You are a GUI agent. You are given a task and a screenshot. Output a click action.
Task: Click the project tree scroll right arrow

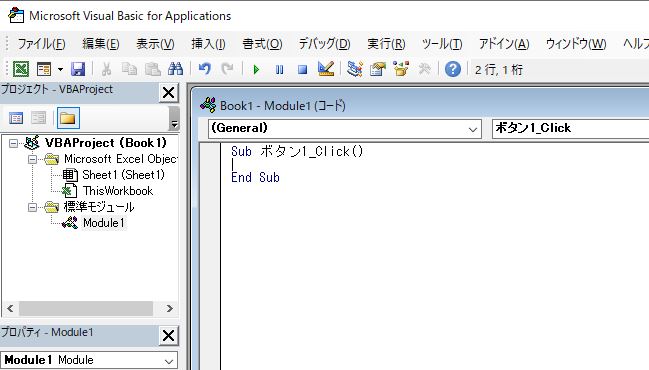(x=169, y=308)
